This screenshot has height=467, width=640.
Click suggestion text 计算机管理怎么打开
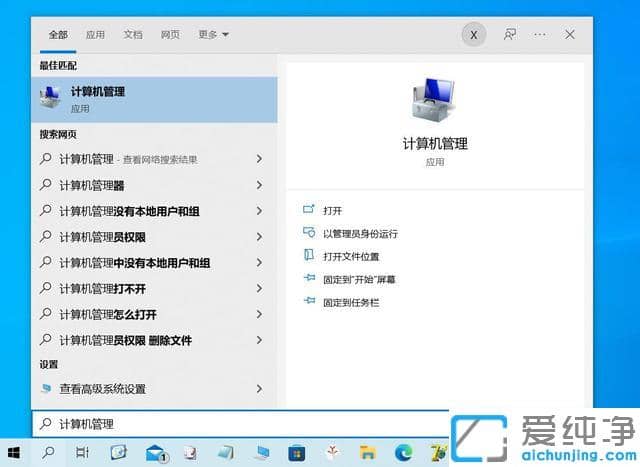click(108, 315)
